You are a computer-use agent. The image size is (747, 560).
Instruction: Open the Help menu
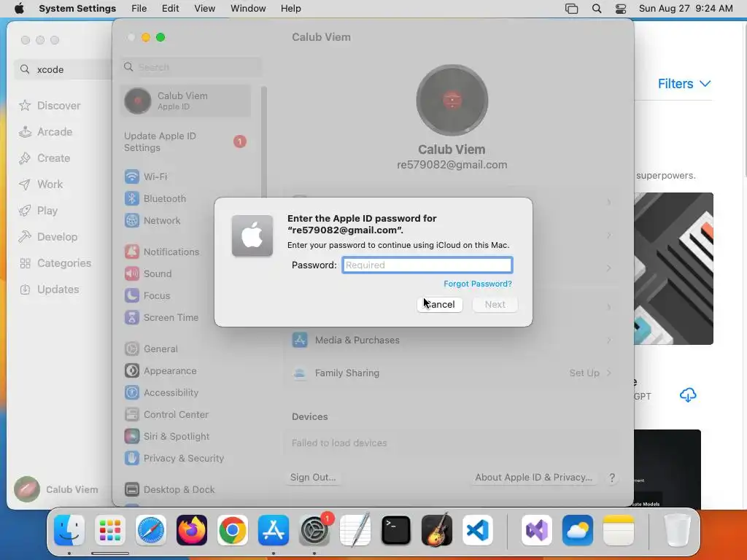(x=290, y=9)
